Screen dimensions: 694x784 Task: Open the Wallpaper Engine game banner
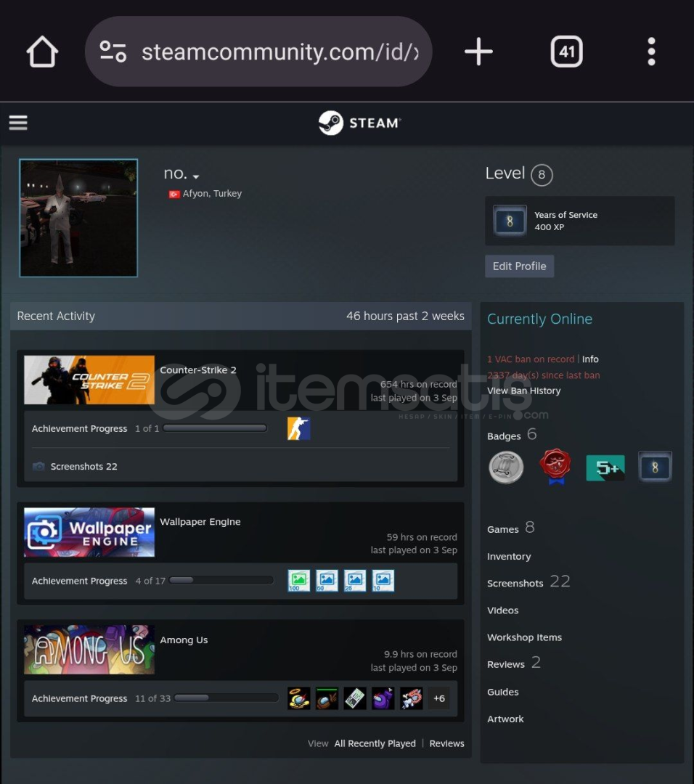point(89,532)
